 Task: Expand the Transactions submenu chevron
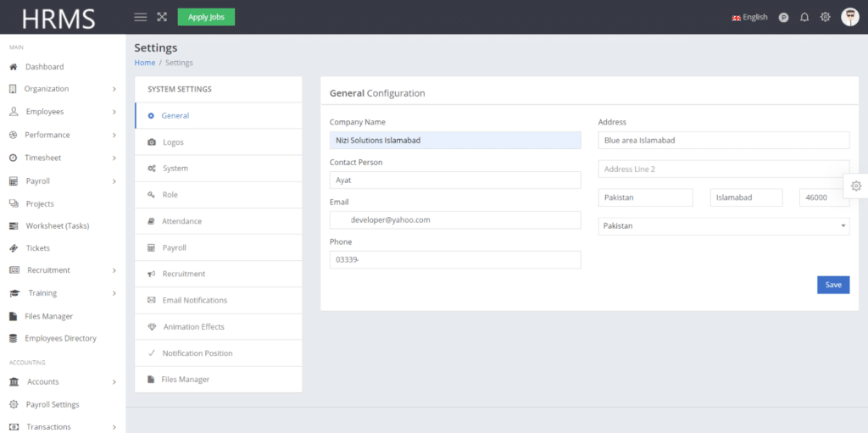[114, 427]
